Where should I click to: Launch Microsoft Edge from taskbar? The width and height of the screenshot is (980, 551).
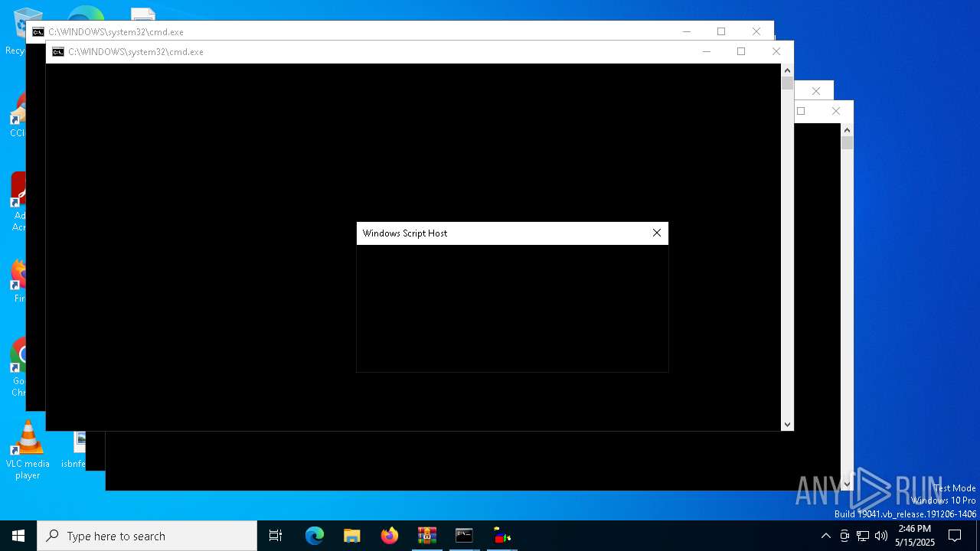(315, 536)
